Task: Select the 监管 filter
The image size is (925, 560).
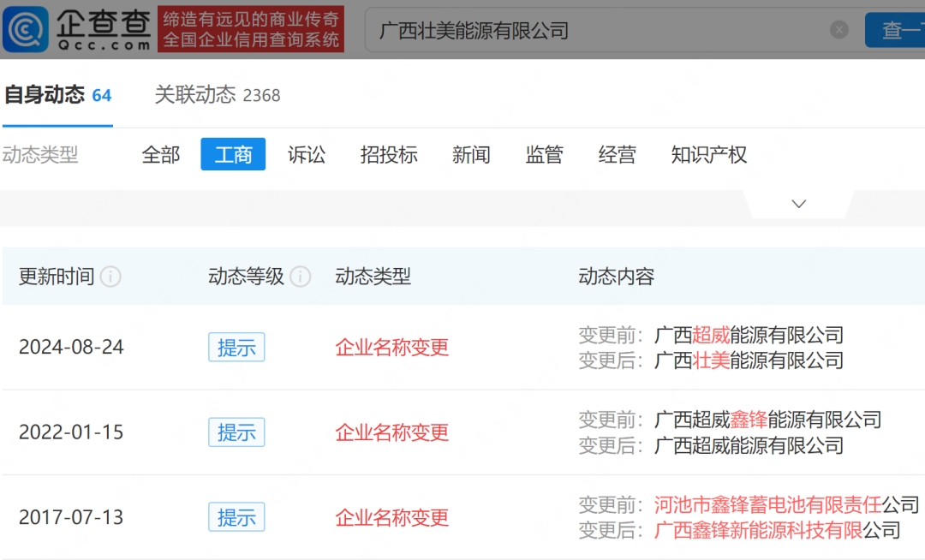Action: pyautogui.click(x=545, y=155)
